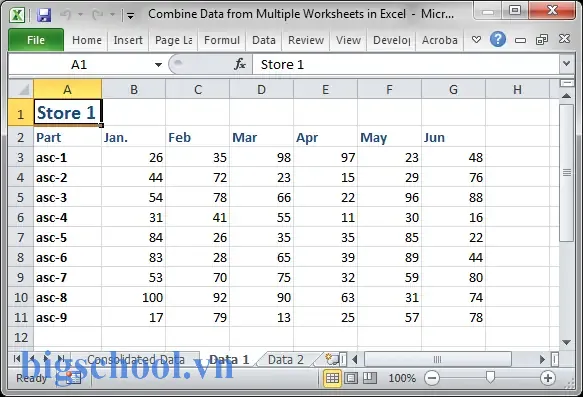
Task: Close the workbook window with ribbon X
Action: click(x=564, y=39)
